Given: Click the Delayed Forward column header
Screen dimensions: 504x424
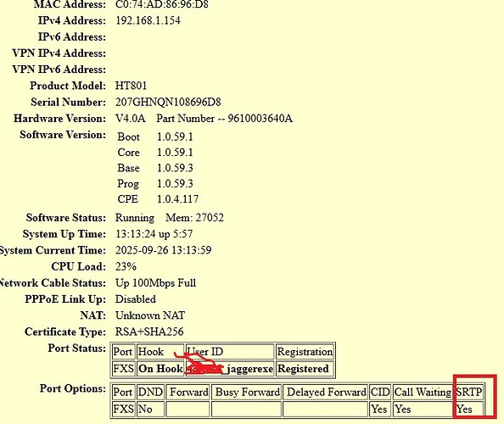Looking at the screenshot, I should point(325,392).
